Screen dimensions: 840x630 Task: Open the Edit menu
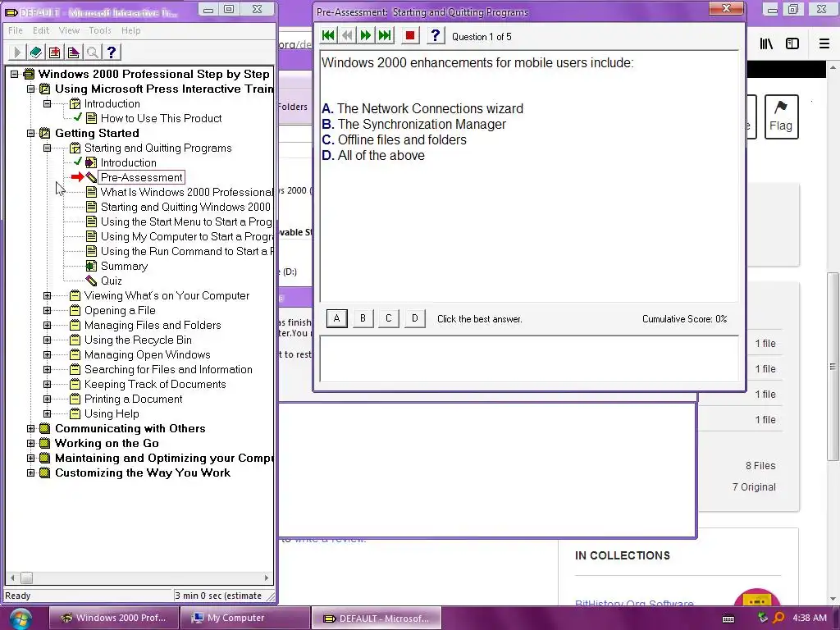click(41, 30)
